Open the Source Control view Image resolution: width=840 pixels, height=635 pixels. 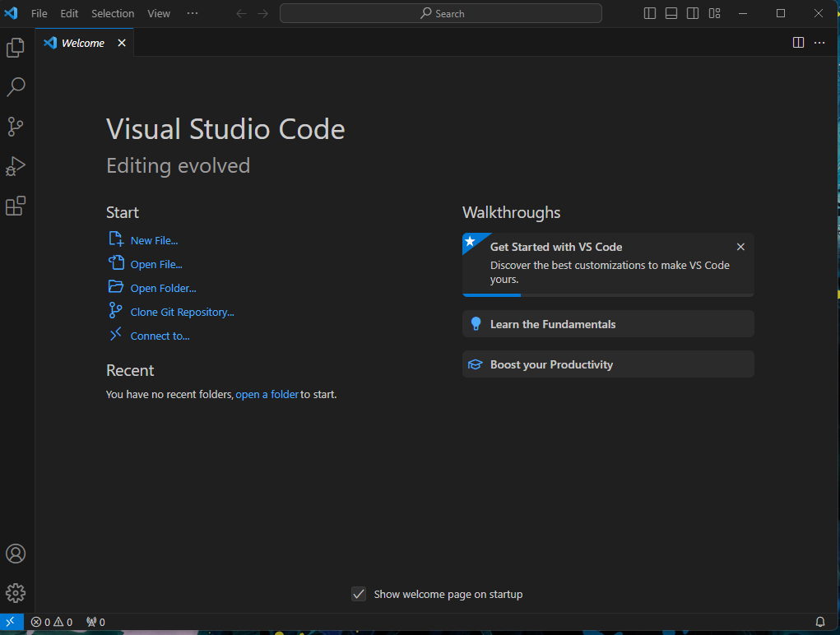tap(16, 127)
